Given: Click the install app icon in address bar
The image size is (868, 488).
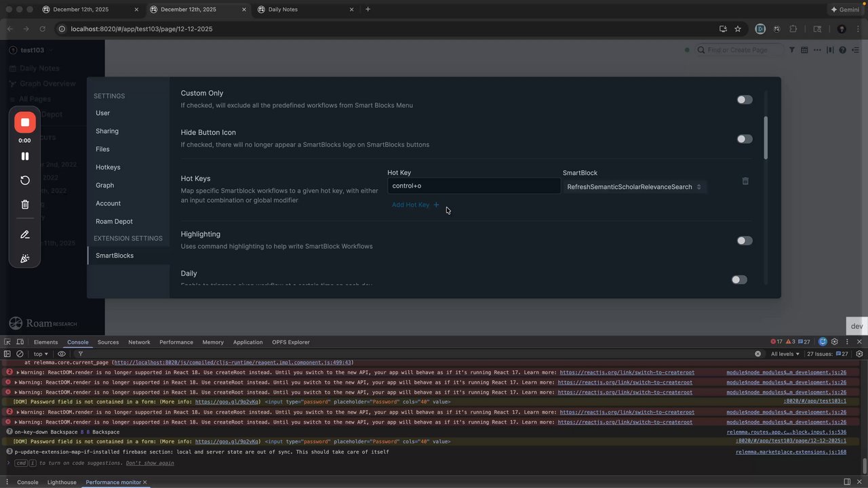Looking at the screenshot, I should click(x=724, y=29).
